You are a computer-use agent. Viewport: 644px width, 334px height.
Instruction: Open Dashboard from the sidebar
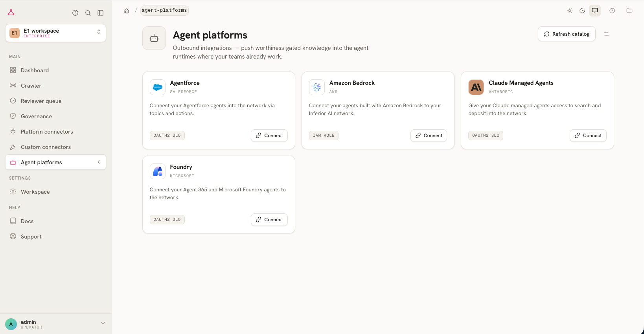pos(56,70)
